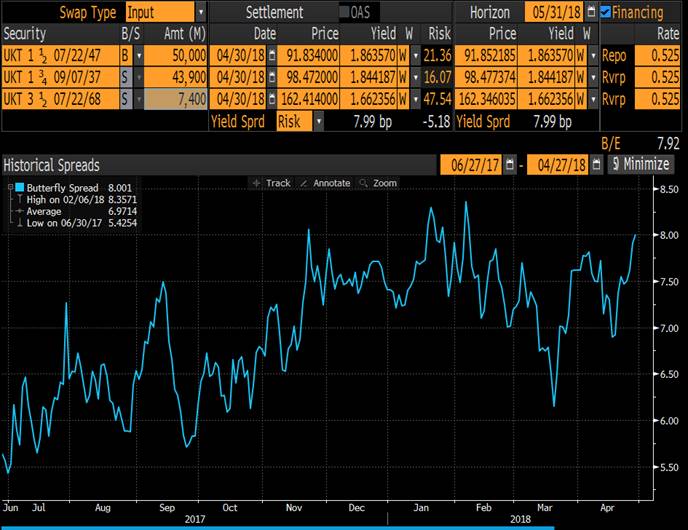Open calendar for end date 04/27/18
Viewport: 688px width, 530px height.
point(596,165)
